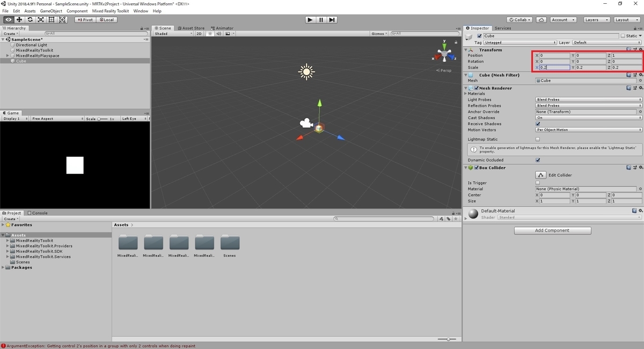The image size is (644, 349).
Task: Click the Inspector panel lock icon
Action: 635,28
